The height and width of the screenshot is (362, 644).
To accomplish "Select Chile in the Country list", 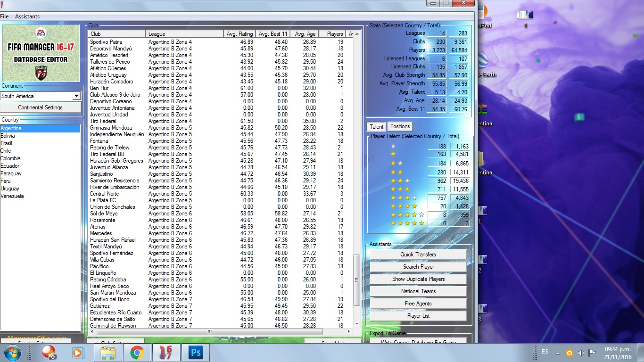I will point(40,151).
